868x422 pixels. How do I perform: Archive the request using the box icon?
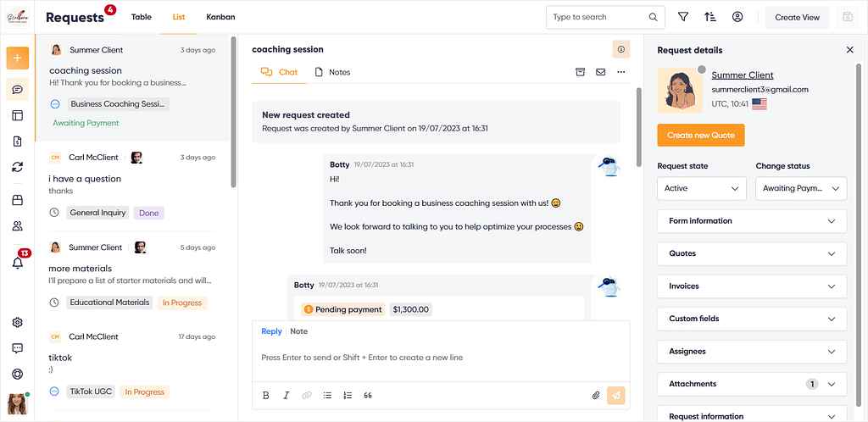coord(580,72)
